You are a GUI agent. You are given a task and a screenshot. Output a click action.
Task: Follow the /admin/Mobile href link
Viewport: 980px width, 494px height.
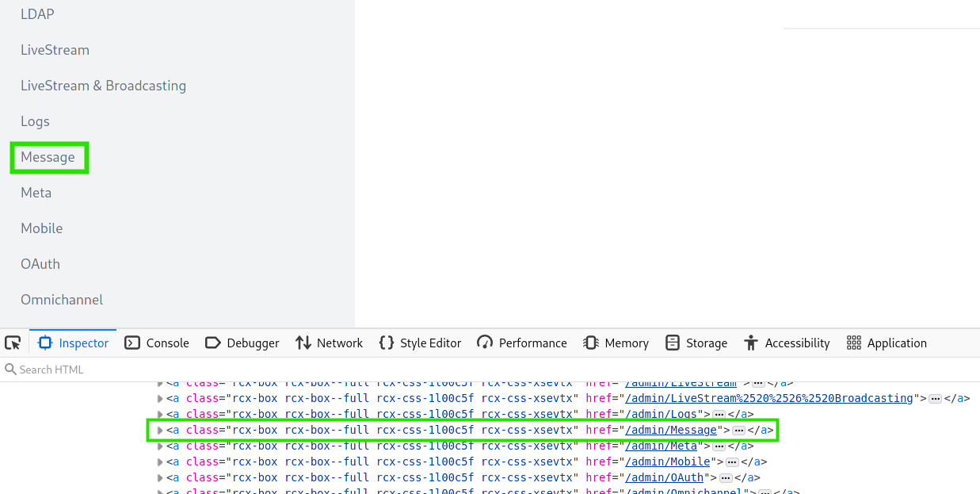click(x=668, y=461)
